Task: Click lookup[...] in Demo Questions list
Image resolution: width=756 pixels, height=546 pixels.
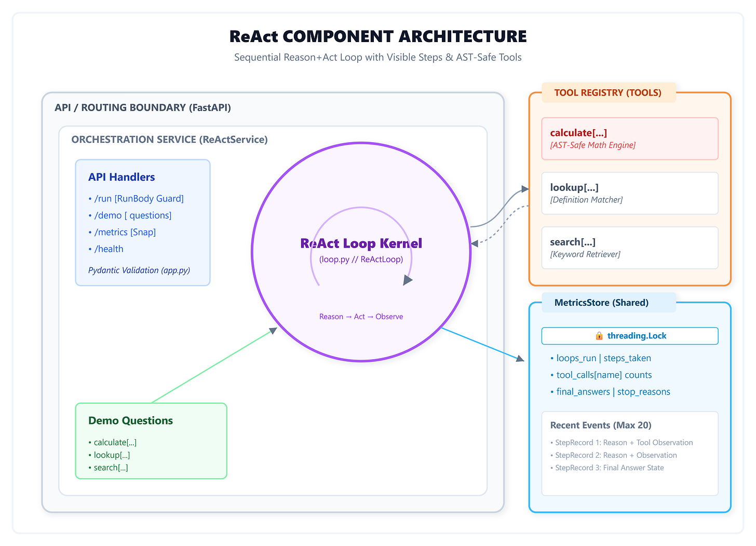Action: point(109,455)
